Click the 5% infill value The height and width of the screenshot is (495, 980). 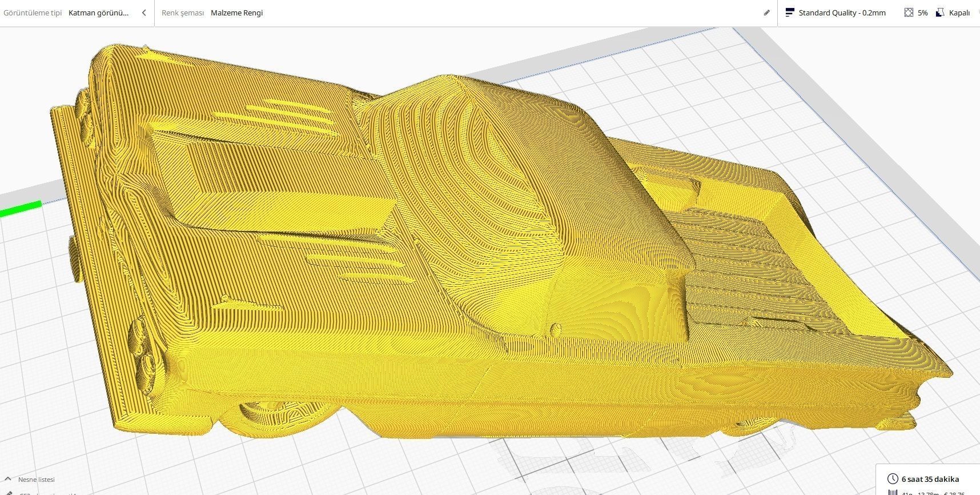[x=922, y=13]
